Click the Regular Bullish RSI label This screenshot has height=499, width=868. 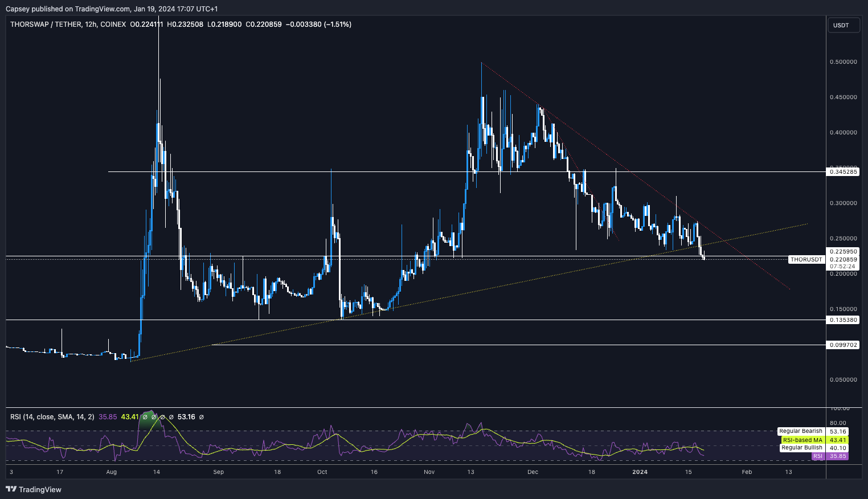[801, 448]
